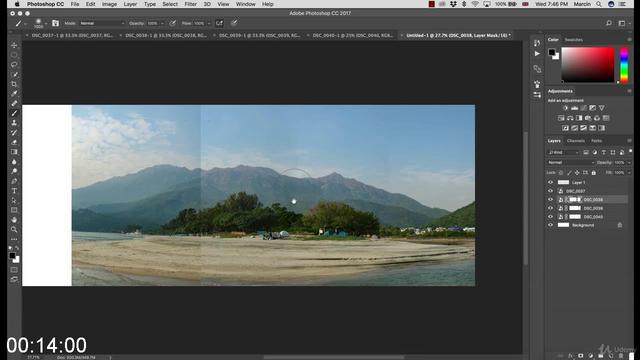The height and width of the screenshot is (360, 640).
Task: Open the Filter menu
Action: [x=191, y=4]
